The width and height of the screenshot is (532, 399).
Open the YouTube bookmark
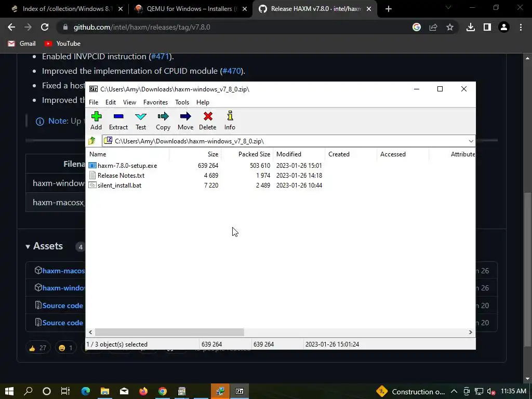62,44
